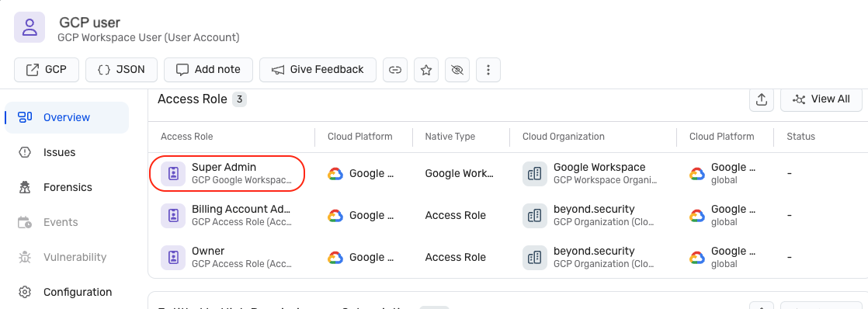The height and width of the screenshot is (309, 868).
Task: Click the Owner access role icon
Action: point(173,258)
